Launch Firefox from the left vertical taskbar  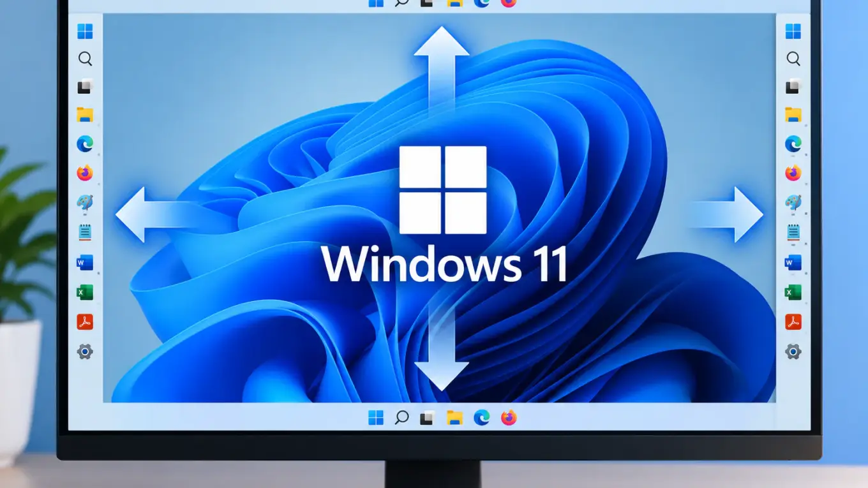click(x=85, y=173)
